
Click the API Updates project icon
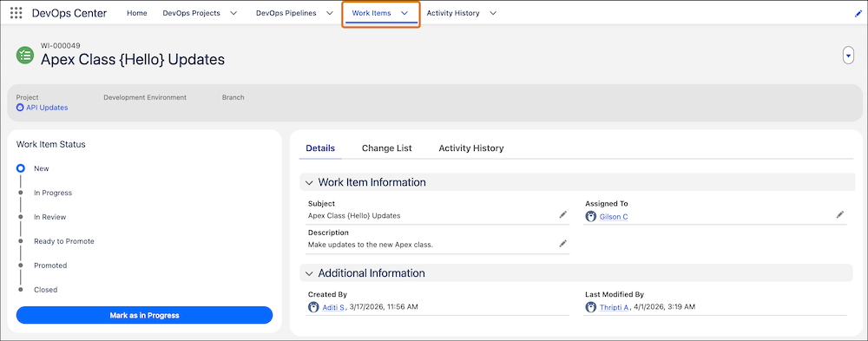pos(21,108)
